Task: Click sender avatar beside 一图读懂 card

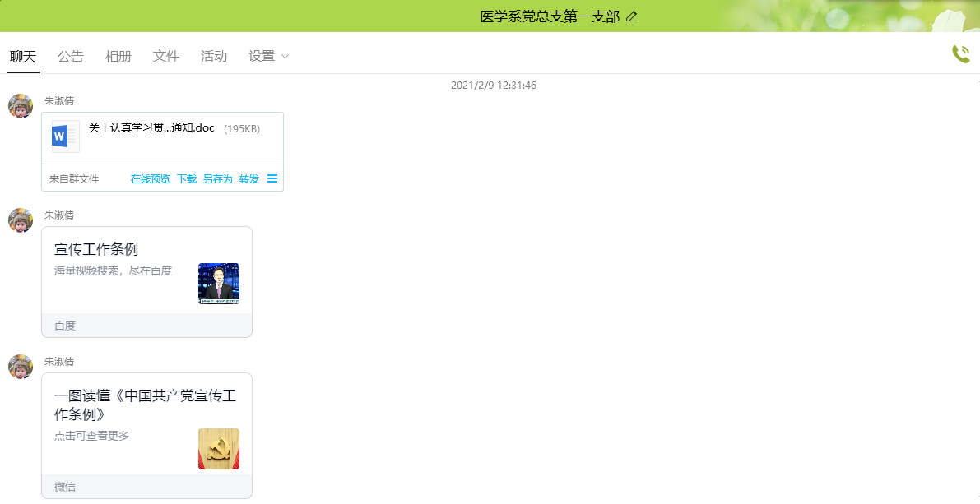Action: pos(21,367)
